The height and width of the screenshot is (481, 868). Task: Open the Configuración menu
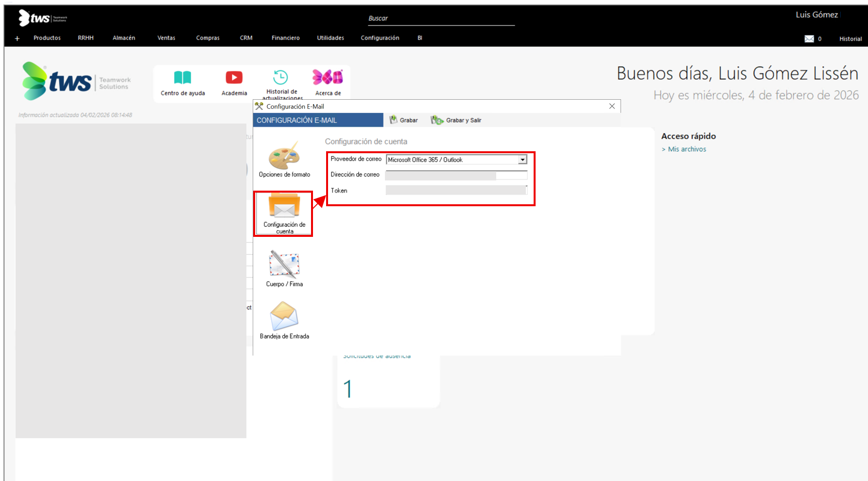[x=380, y=38]
